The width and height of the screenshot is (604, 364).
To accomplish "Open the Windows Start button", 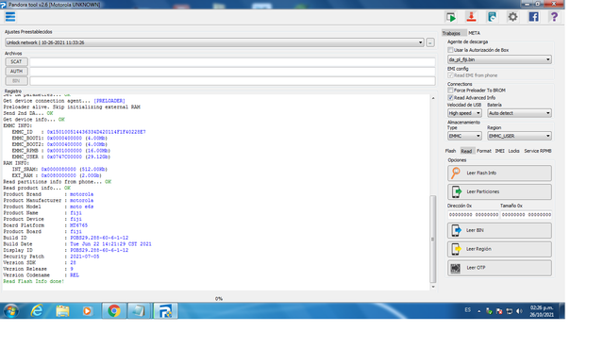I will 10,311.
